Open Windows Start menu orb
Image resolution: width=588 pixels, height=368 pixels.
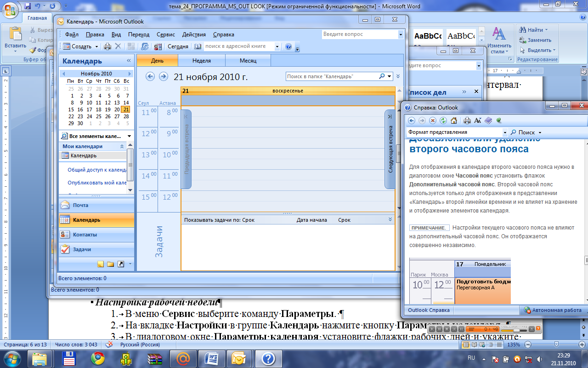coord(11,358)
